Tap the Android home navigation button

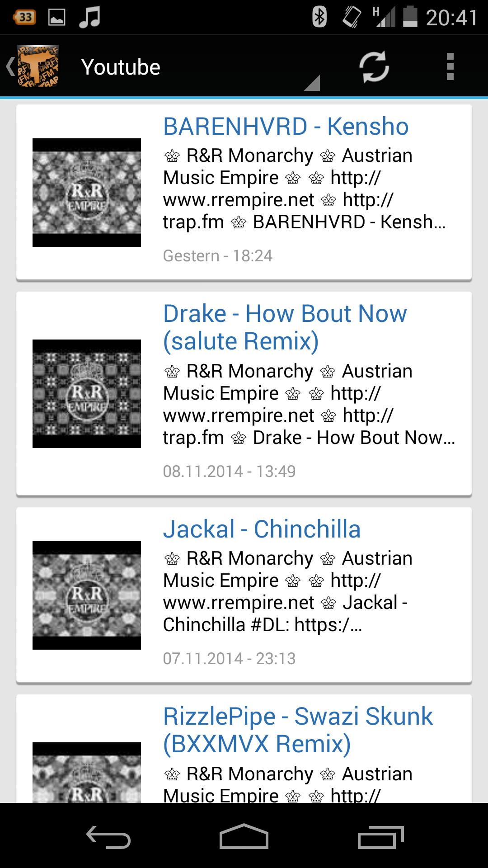tap(244, 836)
